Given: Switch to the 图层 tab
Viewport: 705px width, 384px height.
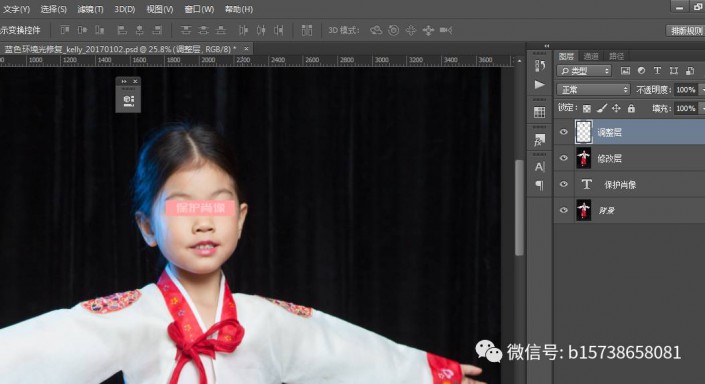Looking at the screenshot, I should 566,56.
